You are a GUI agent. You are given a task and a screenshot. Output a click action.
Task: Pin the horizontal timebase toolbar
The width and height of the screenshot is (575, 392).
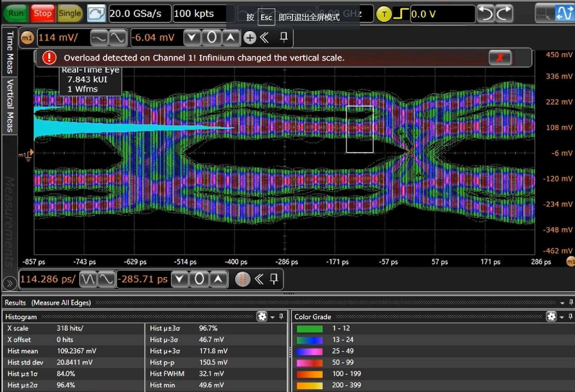click(274, 279)
